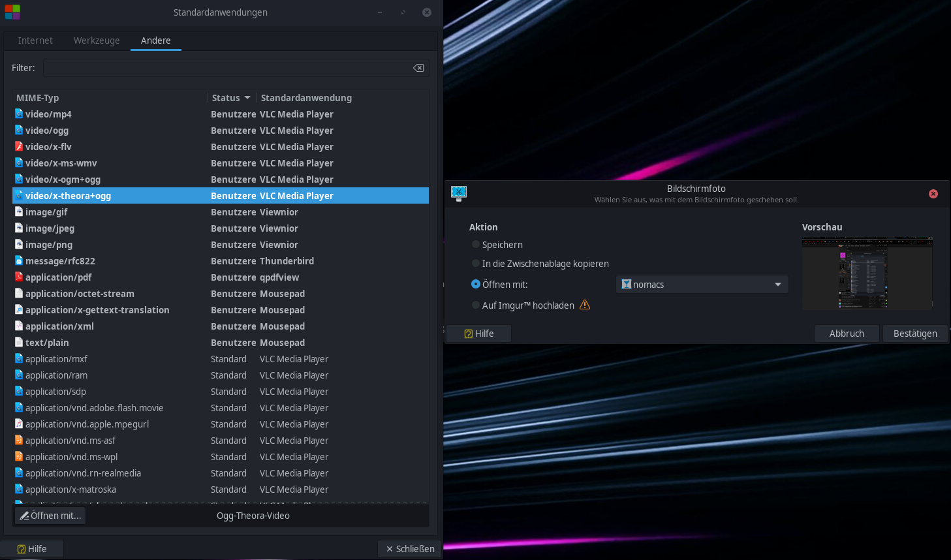Viewport: 951px width, 560px height.
Task: Click Schließen in Standardanwendungen window
Action: (410, 549)
